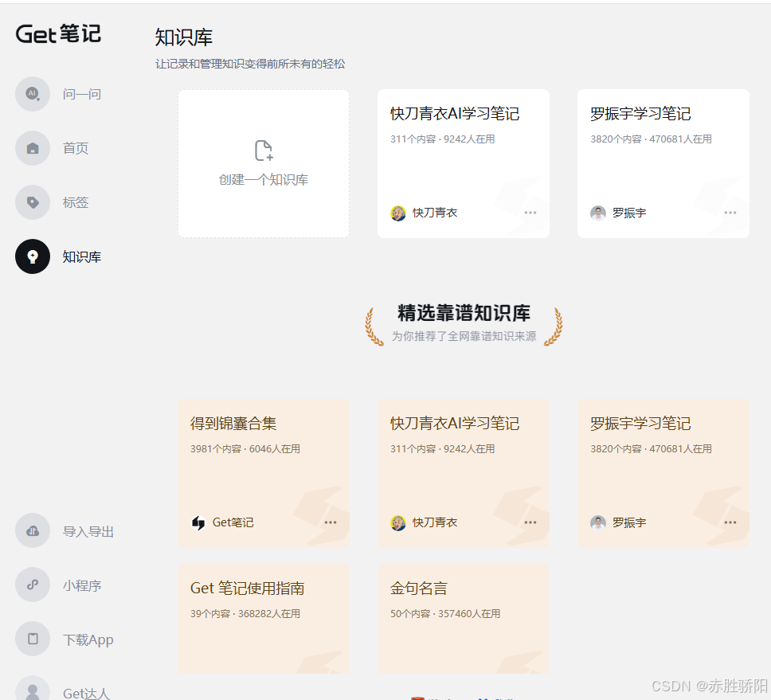
Task: Click 精选靠谱知识库 heading
Action: (x=464, y=313)
